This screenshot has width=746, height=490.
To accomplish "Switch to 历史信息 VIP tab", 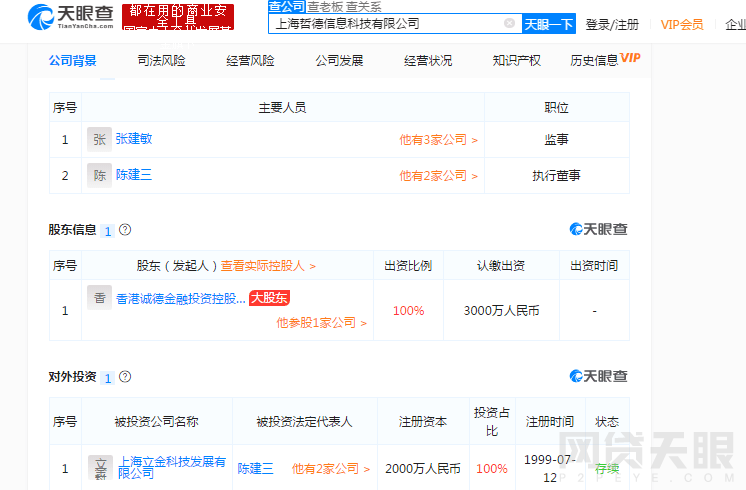I will point(605,60).
